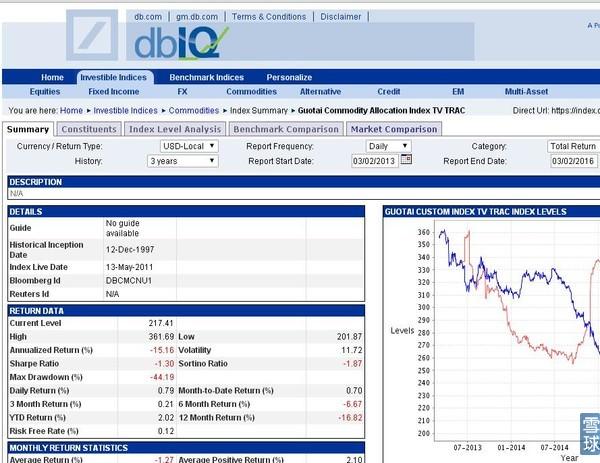Click the Risk Free Rate value 0.12
600x463 pixels.
[x=166, y=431]
